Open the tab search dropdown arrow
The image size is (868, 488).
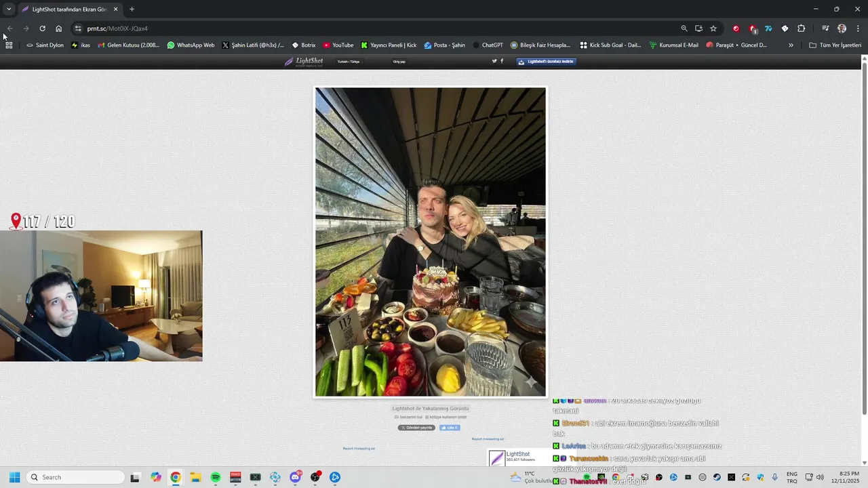[9, 9]
